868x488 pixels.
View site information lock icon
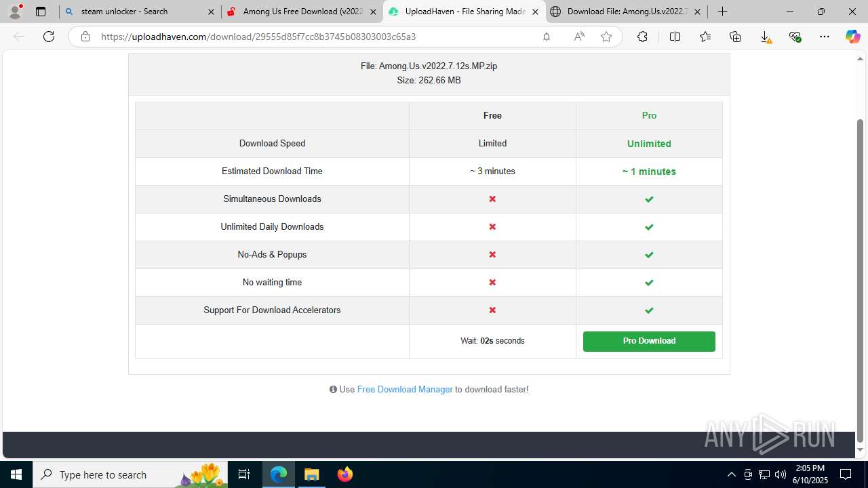pos(85,37)
